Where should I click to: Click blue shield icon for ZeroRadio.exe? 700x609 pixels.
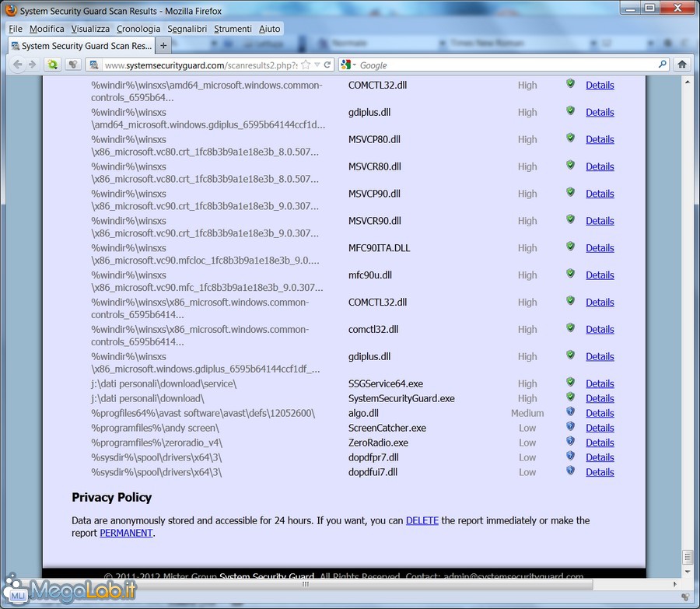tap(570, 441)
